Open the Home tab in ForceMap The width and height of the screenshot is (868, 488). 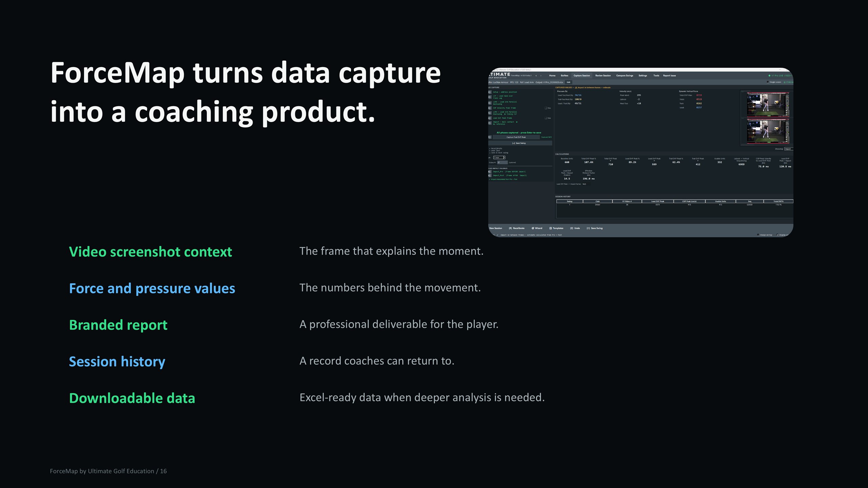pos(552,76)
